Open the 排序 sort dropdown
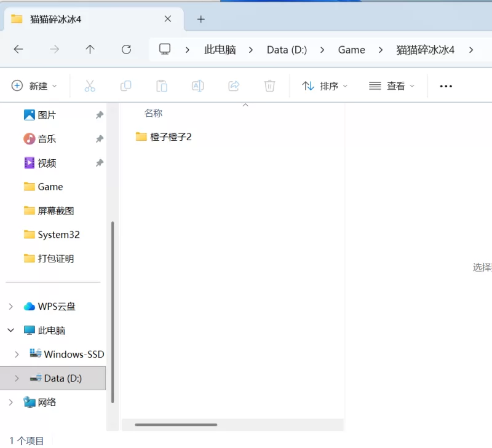This screenshot has height=448, width=492. [325, 86]
